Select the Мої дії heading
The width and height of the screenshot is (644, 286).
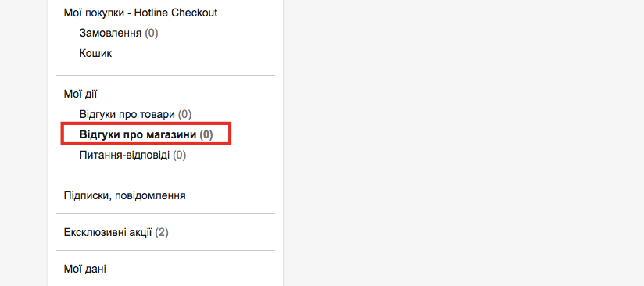click(80, 94)
